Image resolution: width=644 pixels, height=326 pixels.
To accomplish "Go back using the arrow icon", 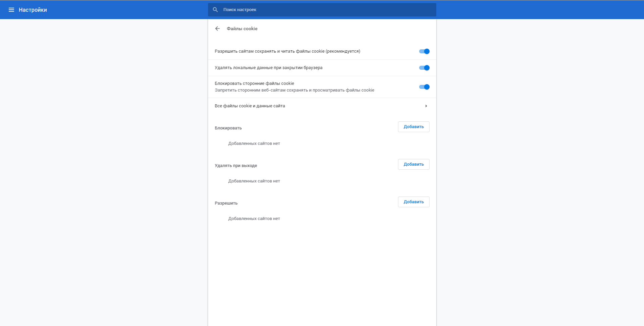I will (x=217, y=29).
